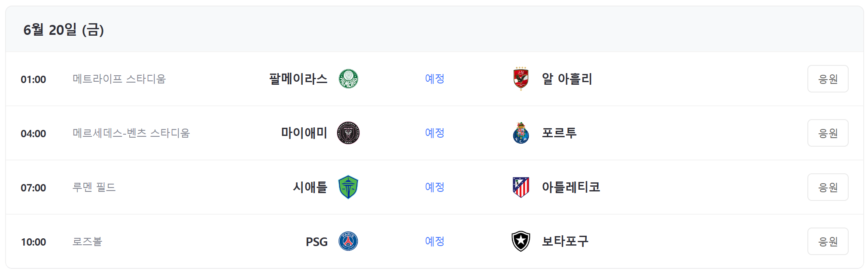Click the date header 6월 20일 (금)

(x=64, y=31)
